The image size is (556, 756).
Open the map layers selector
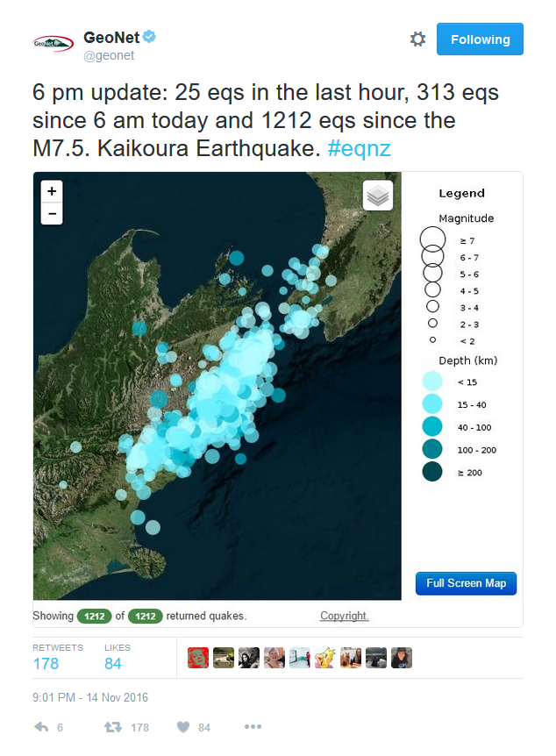(x=378, y=196)
